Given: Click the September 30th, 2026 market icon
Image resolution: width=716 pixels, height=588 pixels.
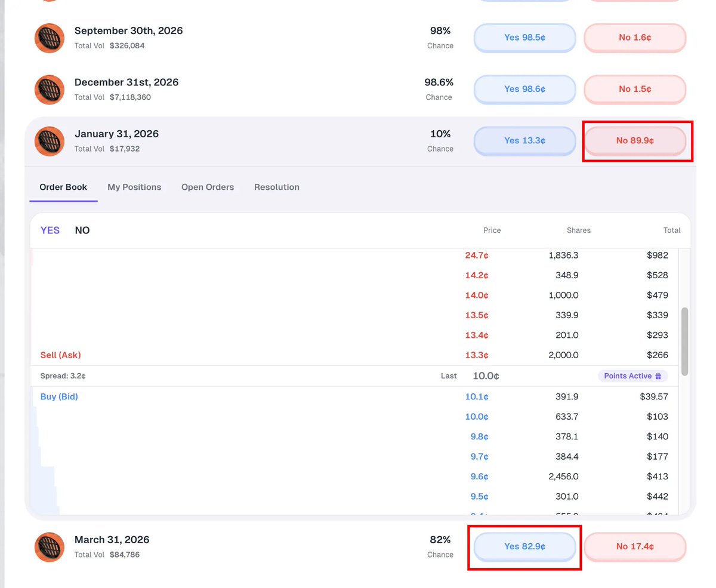Looking at the screenshot, I should click(x=50, y=38).
